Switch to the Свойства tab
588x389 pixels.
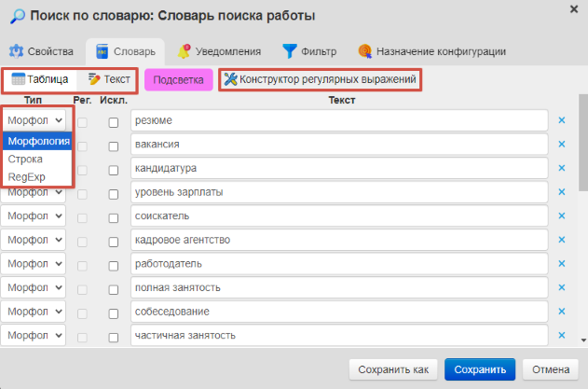41,51
